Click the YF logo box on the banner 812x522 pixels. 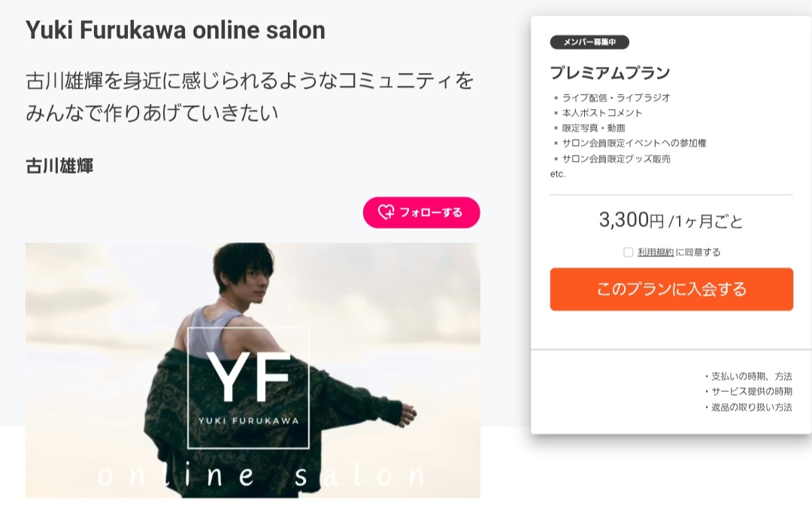pos(248,388)
